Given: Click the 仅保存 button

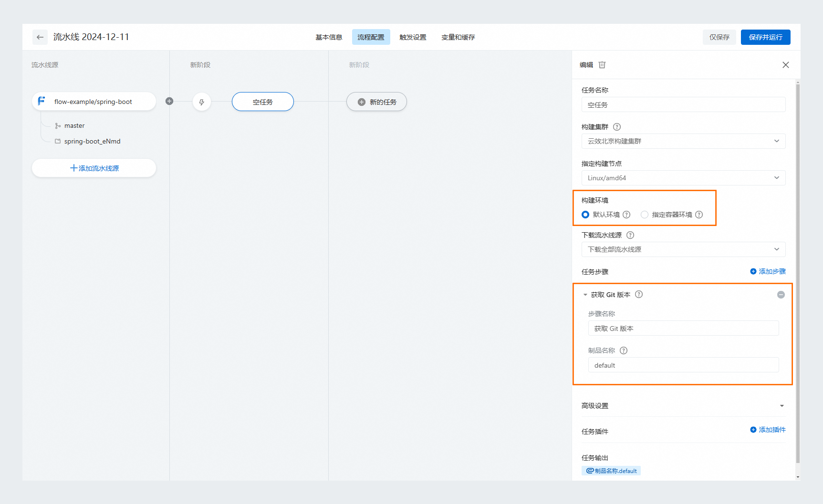Looking at the screenshot, I should pos(719,37).
